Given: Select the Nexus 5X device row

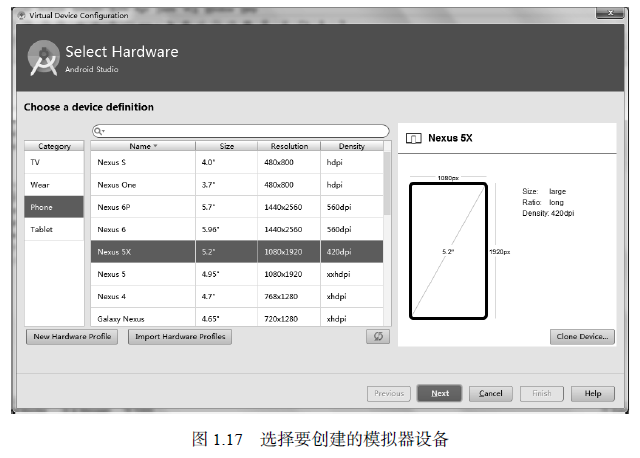Looking at the screenshot, I should click(x=237, y=252).
